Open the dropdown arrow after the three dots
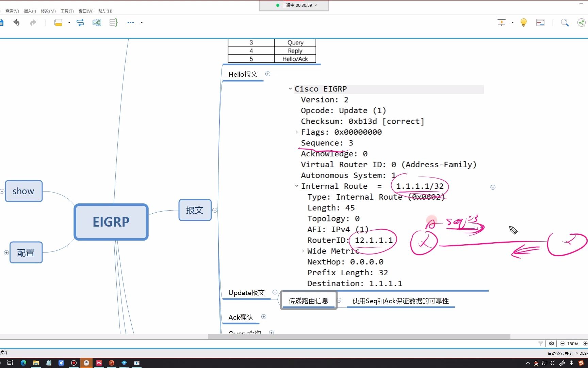This screenshot has height=368, width=588. (x=142, y=22)
